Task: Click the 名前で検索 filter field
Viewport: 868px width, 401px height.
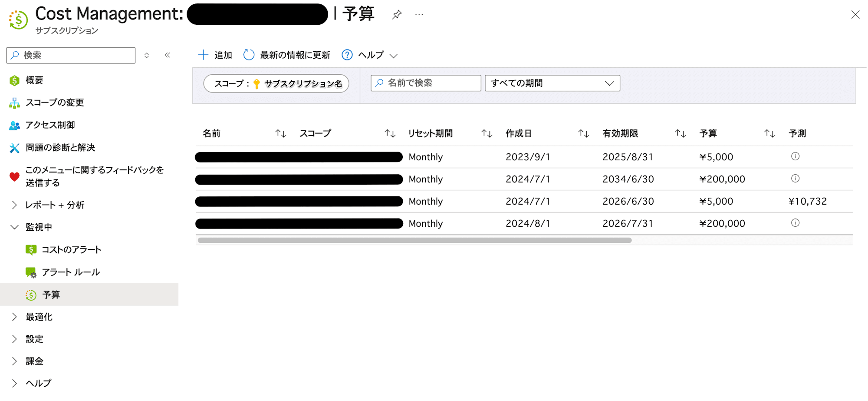Action: tap(426, 83)
